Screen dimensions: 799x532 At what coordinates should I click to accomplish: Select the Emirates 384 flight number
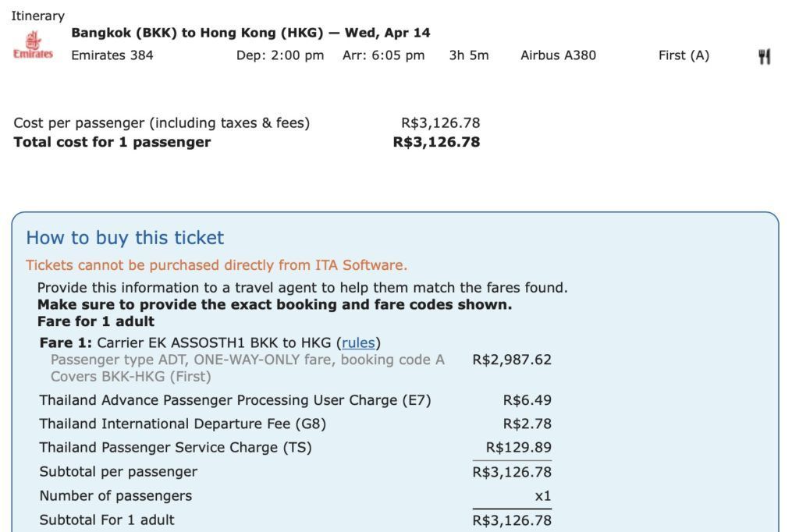click(x=112, y=55)
